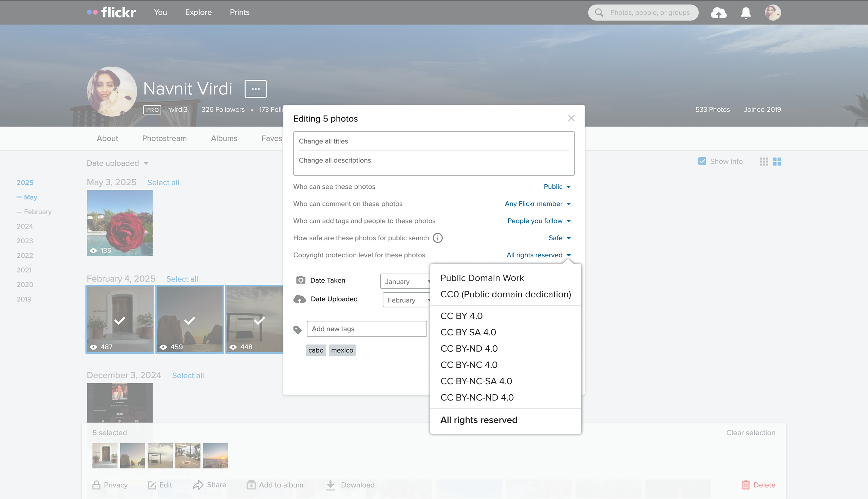
Task: Toggle the Show info checkbox
Action: click(702, 161)
